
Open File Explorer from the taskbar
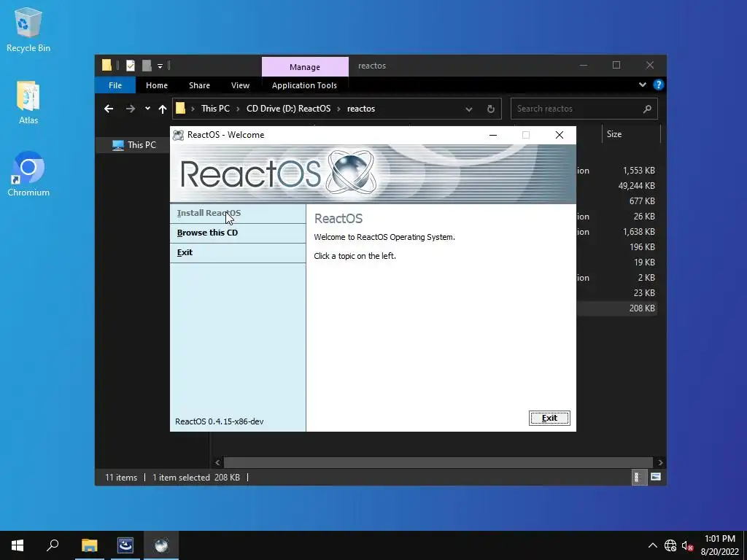[x=89, y=545]
